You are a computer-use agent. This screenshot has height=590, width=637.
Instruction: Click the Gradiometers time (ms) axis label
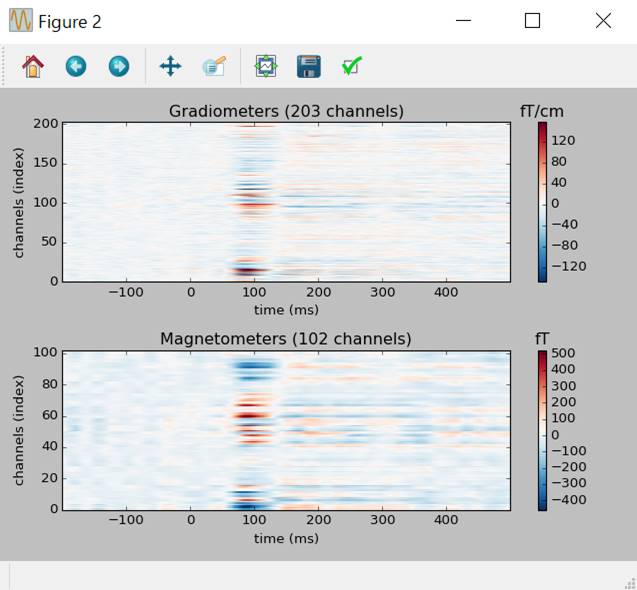tap(286, 310)
